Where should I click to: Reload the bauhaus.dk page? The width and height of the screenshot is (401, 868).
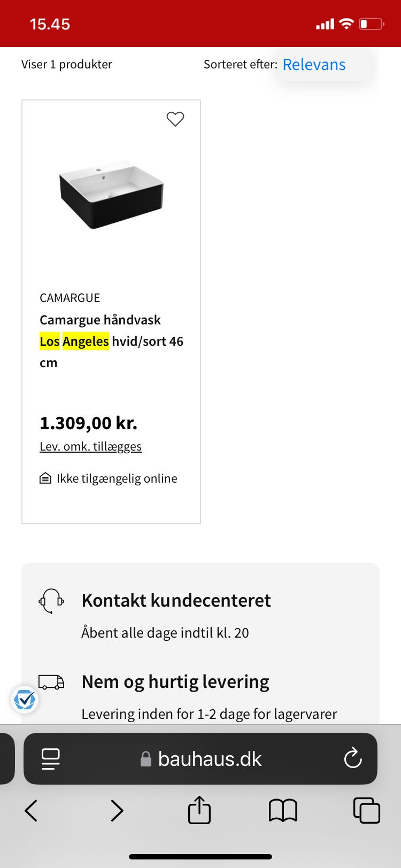(353, 758)
